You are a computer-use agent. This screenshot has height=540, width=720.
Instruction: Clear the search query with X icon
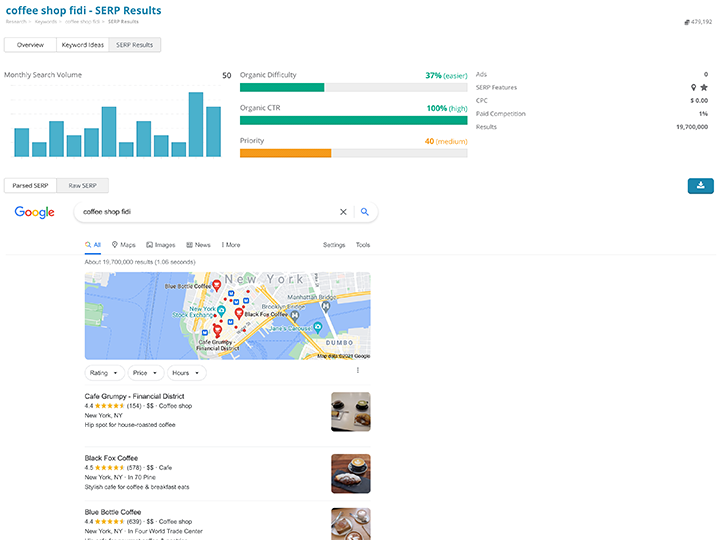coord(343,212)
